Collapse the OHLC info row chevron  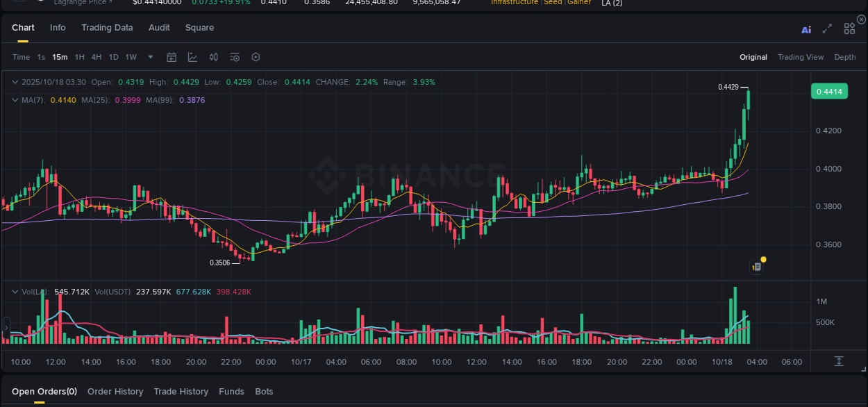point(15,81)
